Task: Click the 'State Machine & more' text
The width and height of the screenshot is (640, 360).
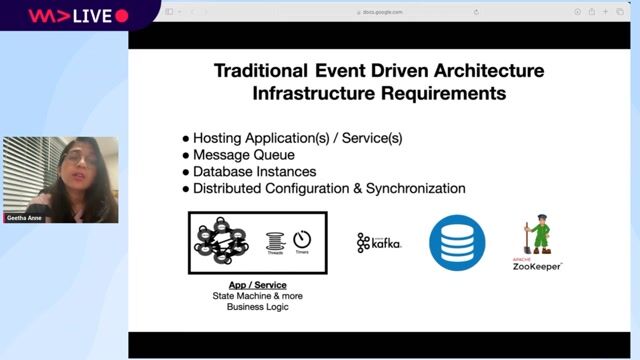Action: [258, 296]
